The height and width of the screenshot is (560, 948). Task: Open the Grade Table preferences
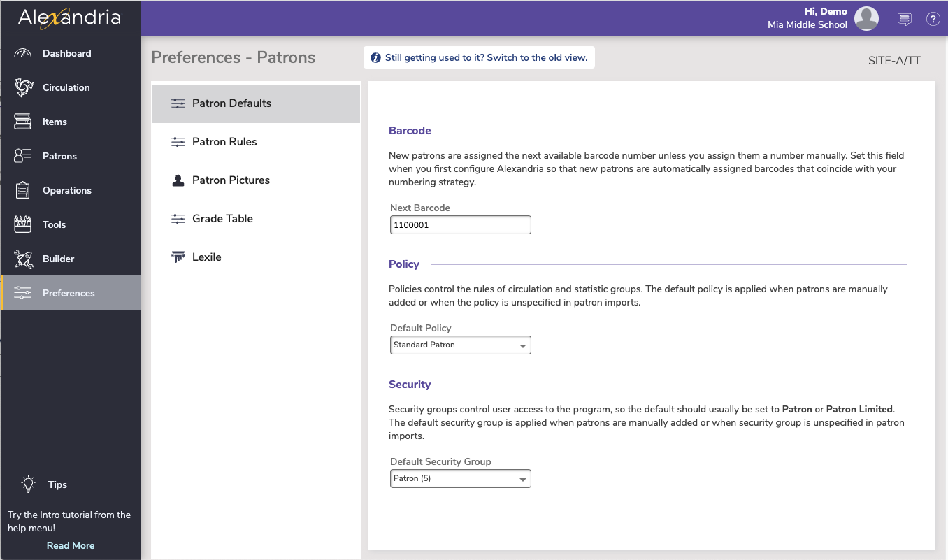222,218
